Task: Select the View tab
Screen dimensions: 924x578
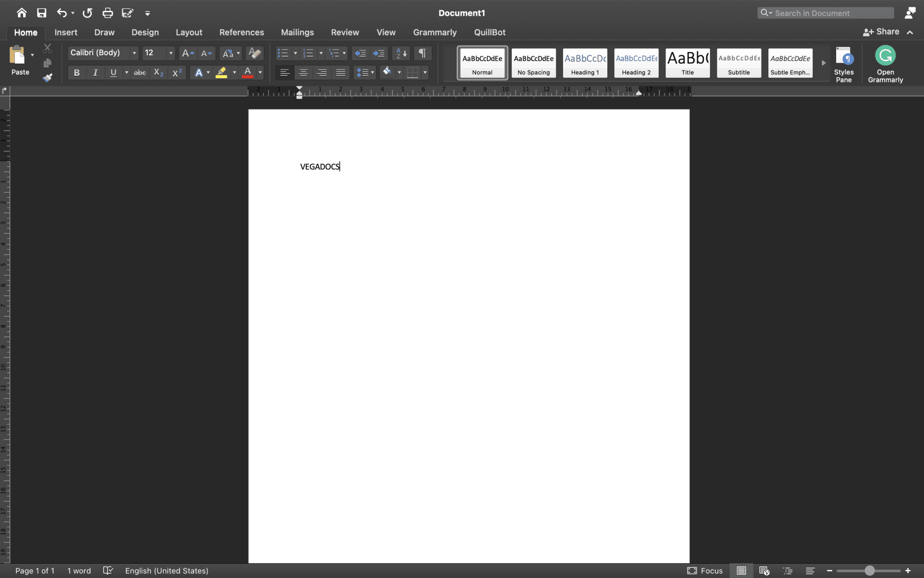Action: tap(386, 32)
